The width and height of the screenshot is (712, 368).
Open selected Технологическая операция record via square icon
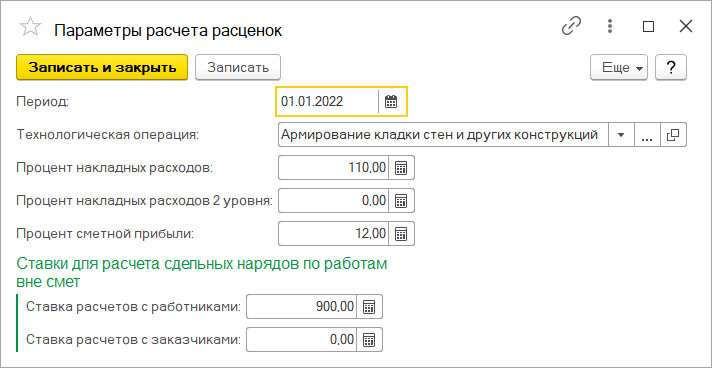coord(673,135)
